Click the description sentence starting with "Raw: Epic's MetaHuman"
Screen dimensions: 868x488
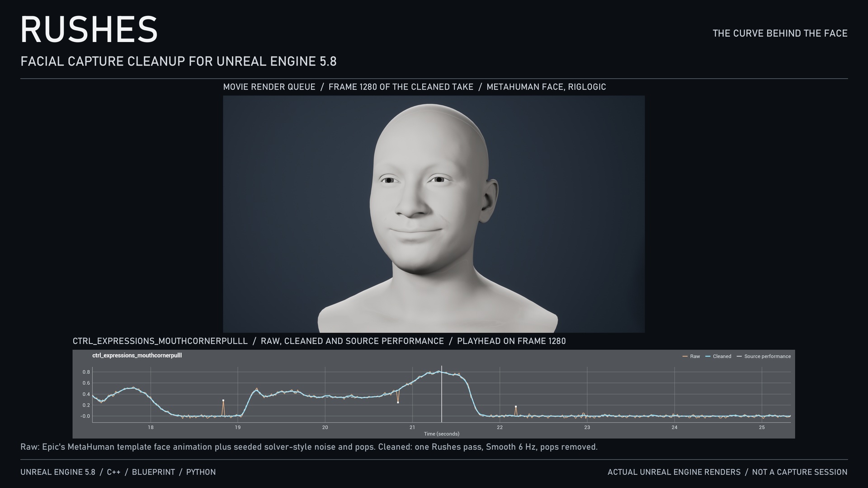pyautogui.click(x=309, y=447)
